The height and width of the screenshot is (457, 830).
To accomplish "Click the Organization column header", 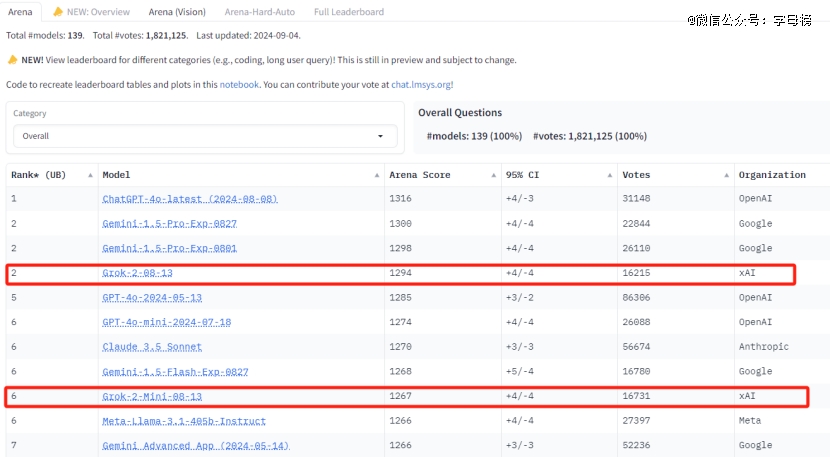I will tap(772, 175).
